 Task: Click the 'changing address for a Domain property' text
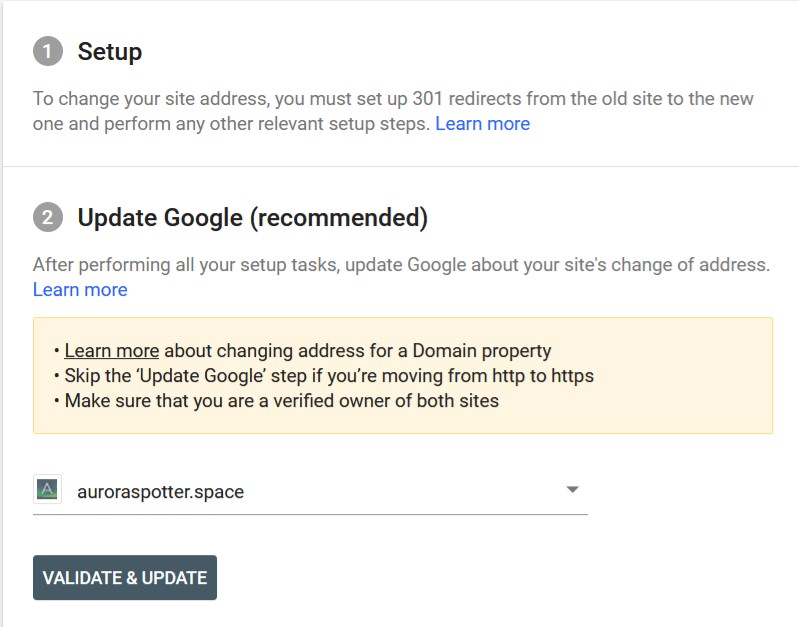[x=358, y=351]
